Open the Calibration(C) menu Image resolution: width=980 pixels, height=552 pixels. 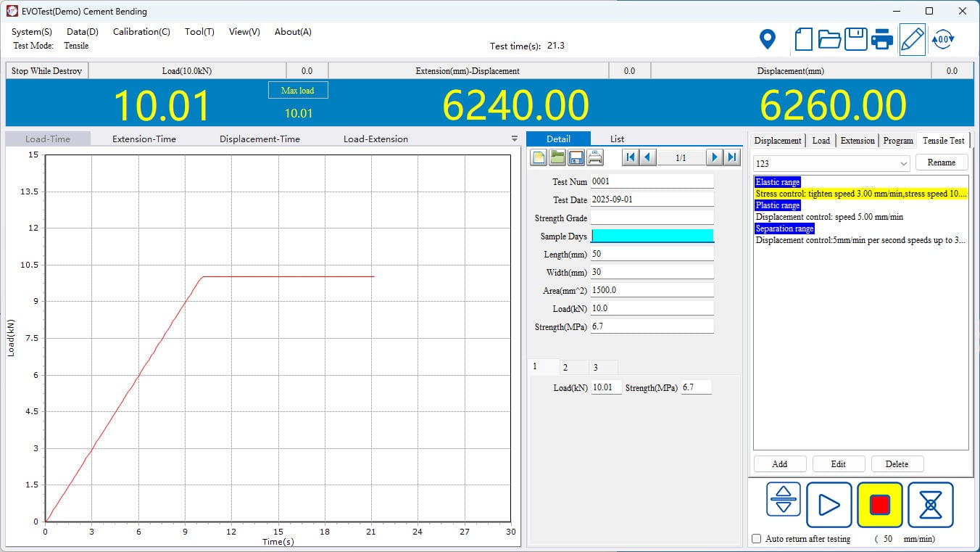(x=141, y=32)
